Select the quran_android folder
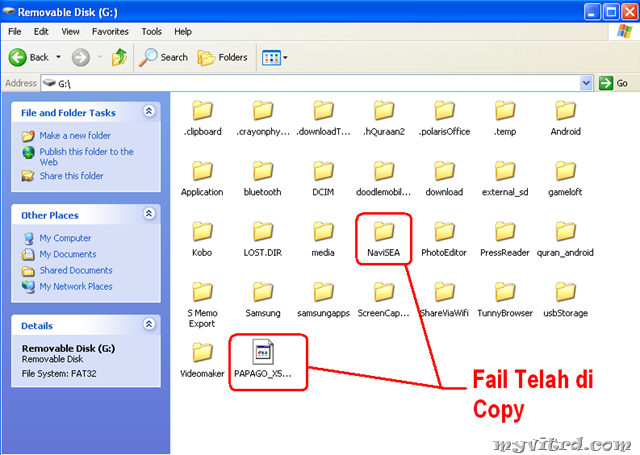The width and height of the screenshot is (640, 455). [565, 239]
